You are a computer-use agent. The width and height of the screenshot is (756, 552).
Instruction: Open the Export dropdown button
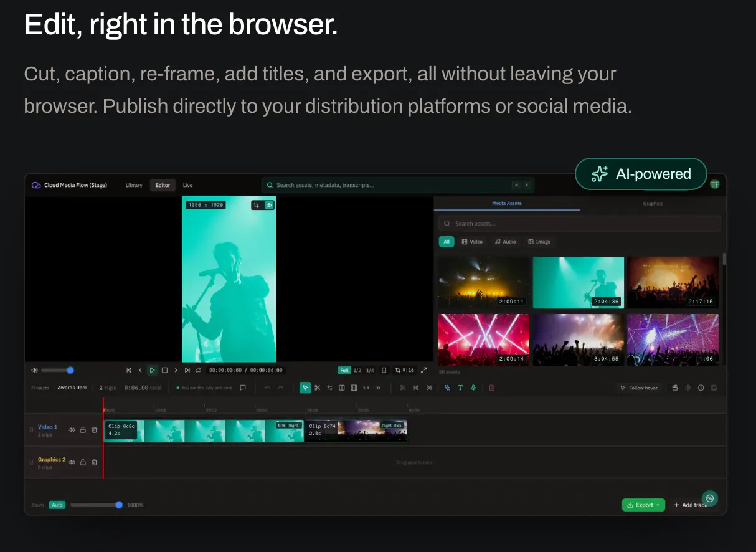click(x=643, y=505)
